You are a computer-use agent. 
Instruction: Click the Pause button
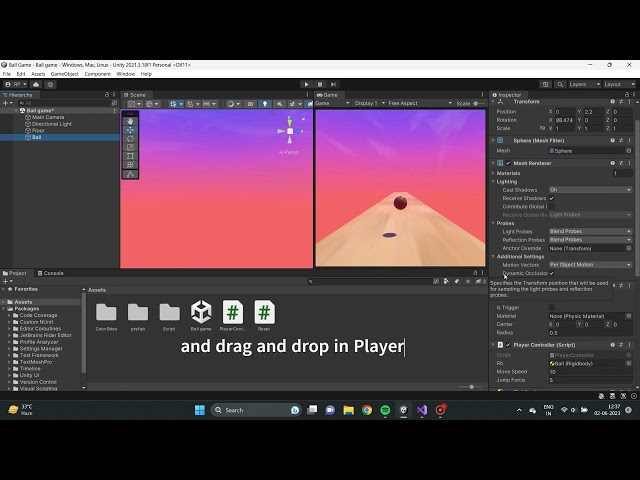320,84
